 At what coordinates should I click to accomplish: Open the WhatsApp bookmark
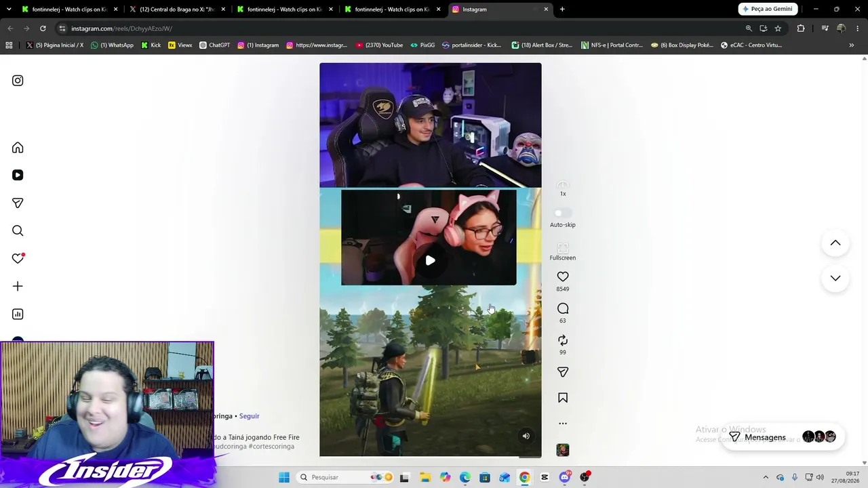[112, 45]
